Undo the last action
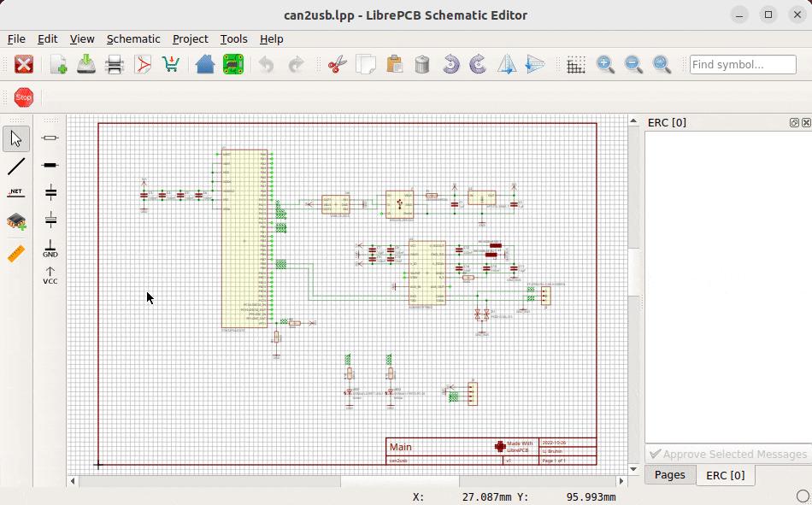 [266, 64]
